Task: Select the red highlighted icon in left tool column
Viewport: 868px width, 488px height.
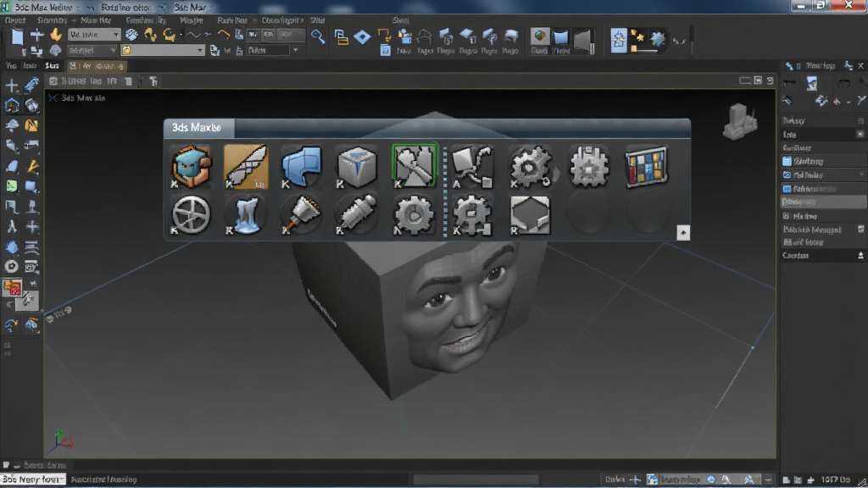Action: coord(12,288)
